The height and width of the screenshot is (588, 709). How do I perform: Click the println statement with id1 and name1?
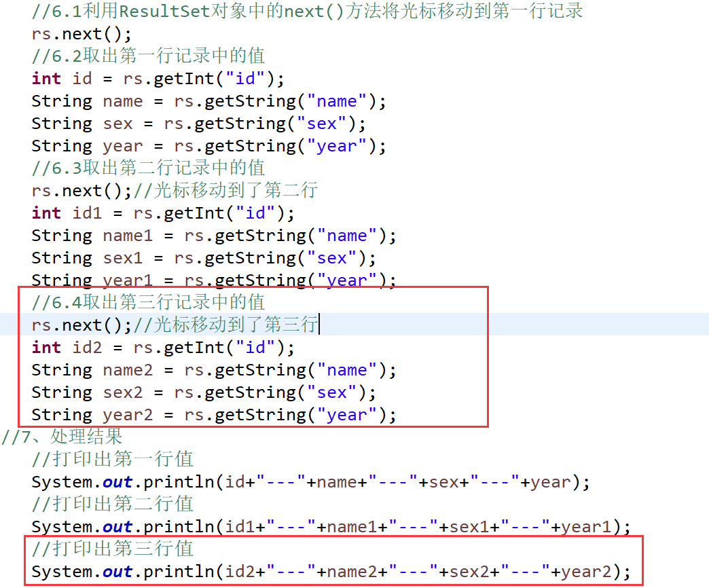(331, 527)
